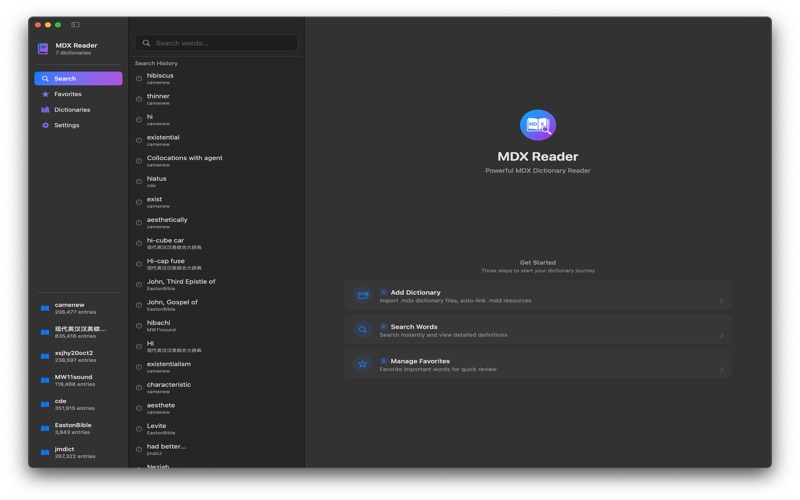The width and height of the screenshot is (800, 500).
Task: Click the book icon next to jmdict
Action: pyautogui.click(x=45, y=452)
